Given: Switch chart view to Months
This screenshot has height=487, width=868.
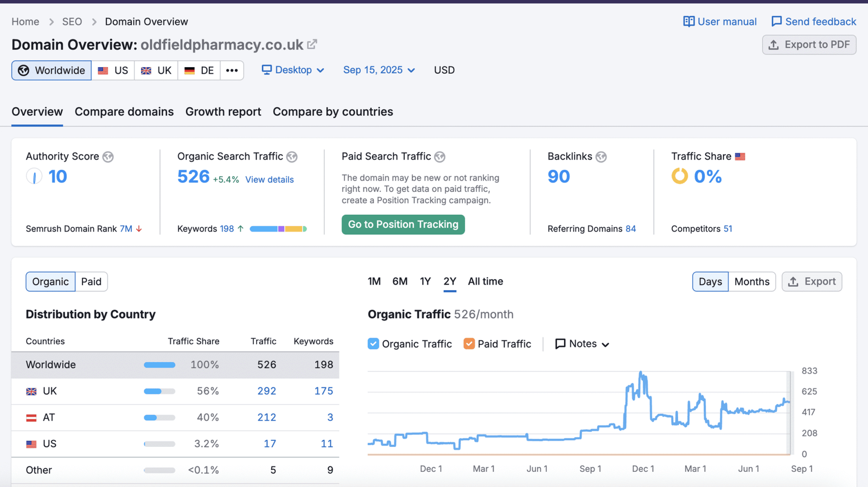Looking at the screenshot, I should (751, 281).
